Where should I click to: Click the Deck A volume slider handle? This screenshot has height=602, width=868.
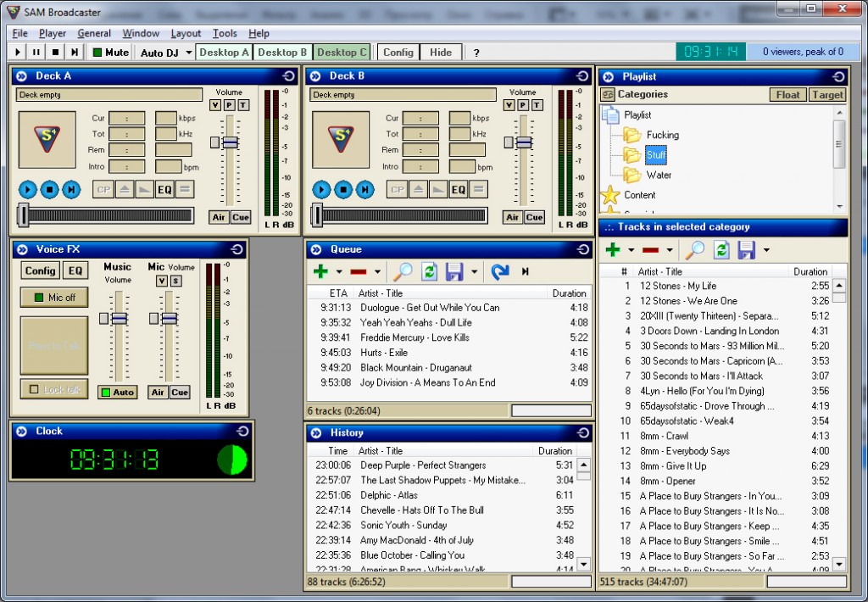coord(231,142)
